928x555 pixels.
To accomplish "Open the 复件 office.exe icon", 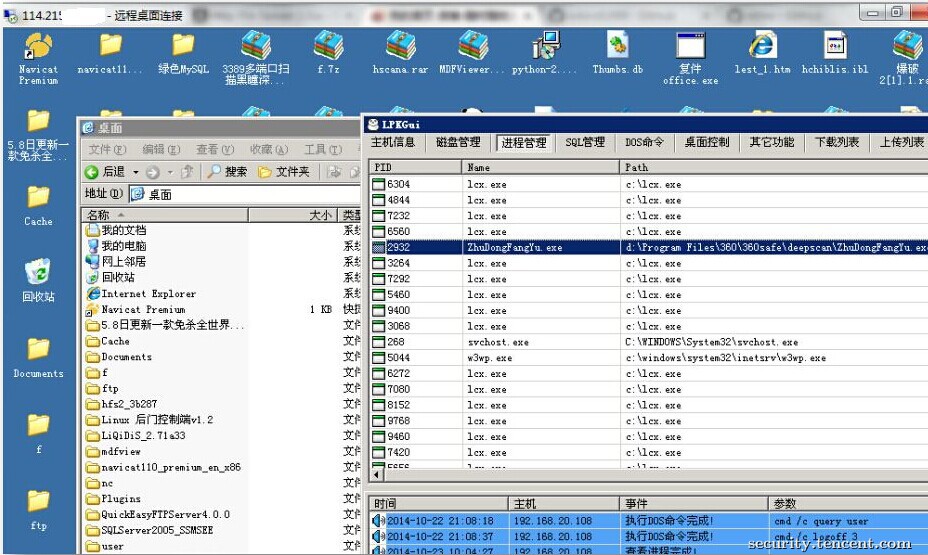I will click(x=690, y=58).
